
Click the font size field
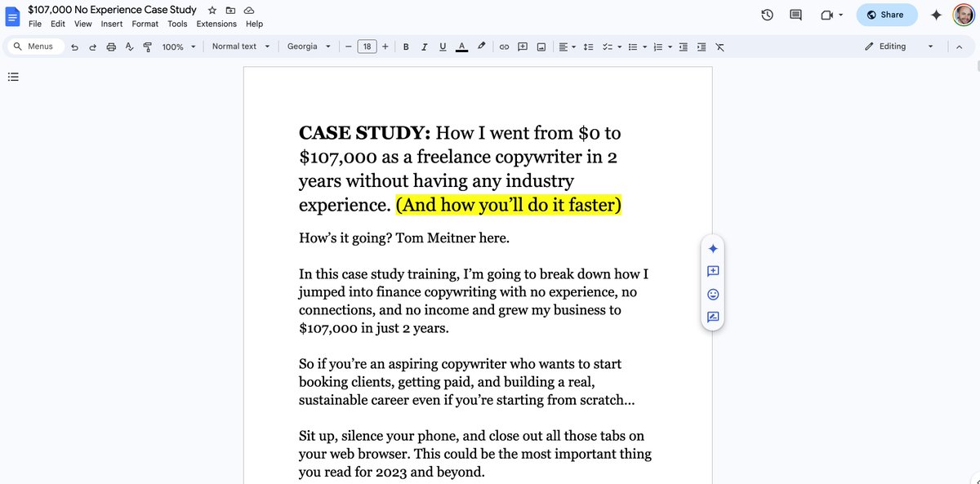pyautogui.click(x=367, y=47)
